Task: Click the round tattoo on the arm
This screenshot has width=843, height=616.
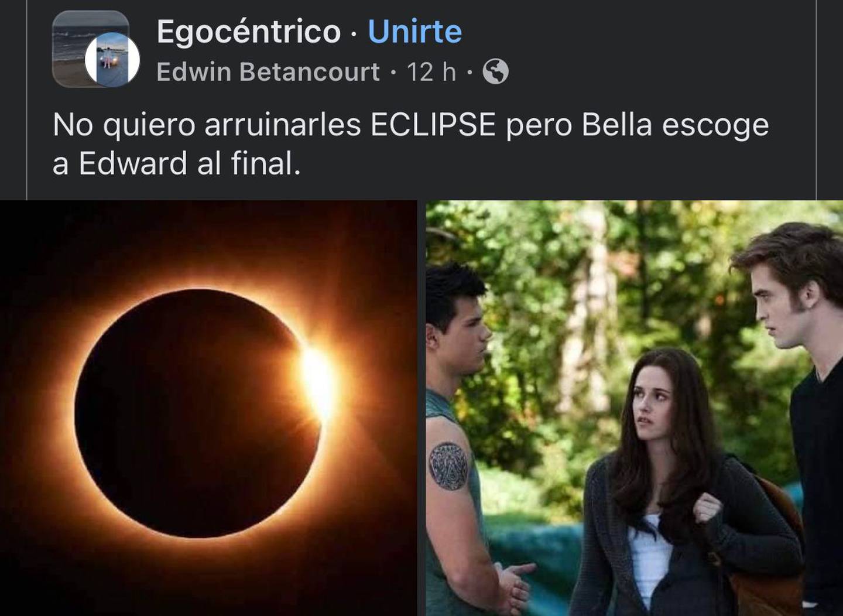Action: coord(448,466)
